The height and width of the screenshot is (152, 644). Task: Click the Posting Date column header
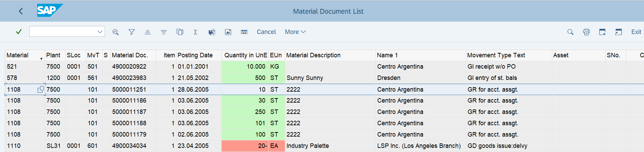tap(195, 55)
